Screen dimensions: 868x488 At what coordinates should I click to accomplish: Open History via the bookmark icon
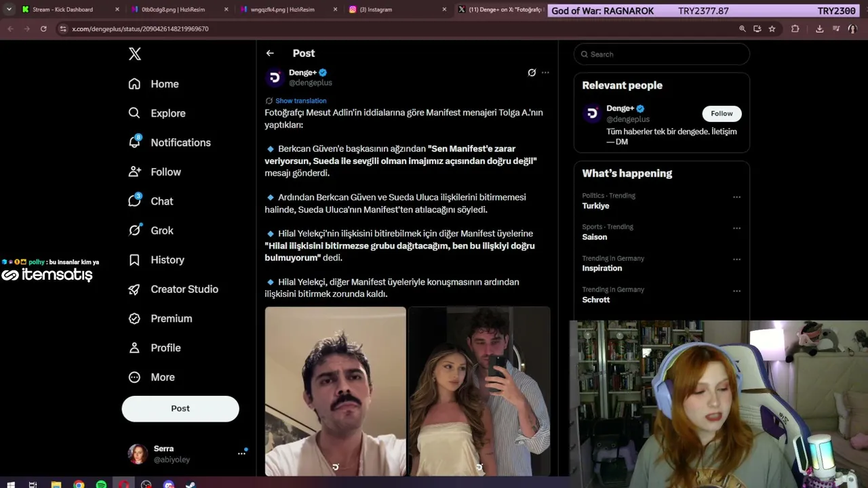point(134,260)
